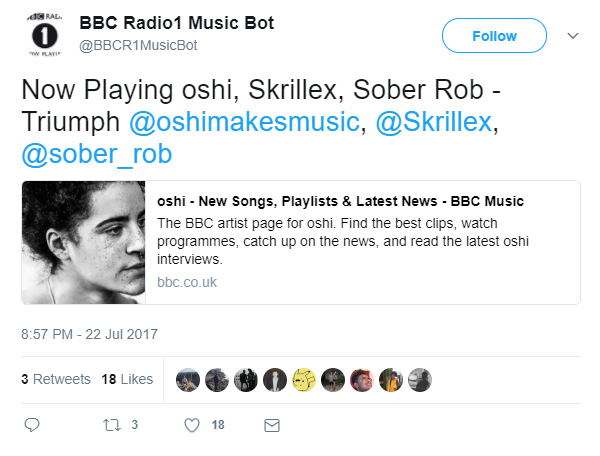Open the oshi BBC Music card title
600x456 pixels.
click(x=340, y=202)
